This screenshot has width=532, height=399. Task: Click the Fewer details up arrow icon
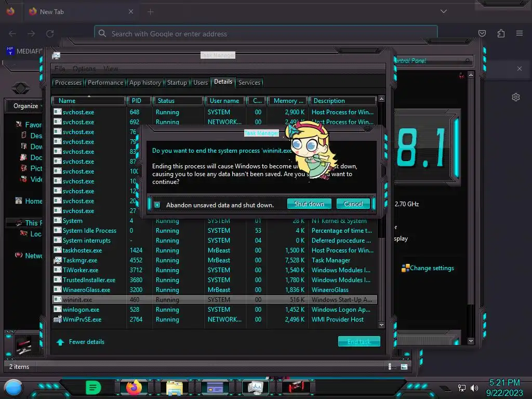tap(60, 342)
